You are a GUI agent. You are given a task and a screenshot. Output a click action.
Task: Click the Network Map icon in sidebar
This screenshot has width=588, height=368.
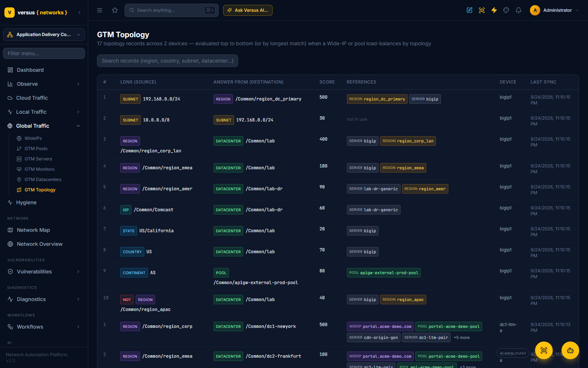10,230
